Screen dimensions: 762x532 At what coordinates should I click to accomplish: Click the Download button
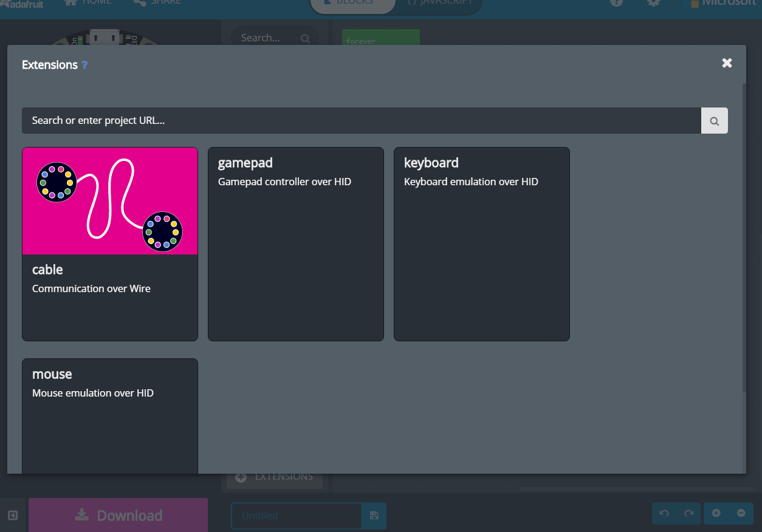point(118,516)
